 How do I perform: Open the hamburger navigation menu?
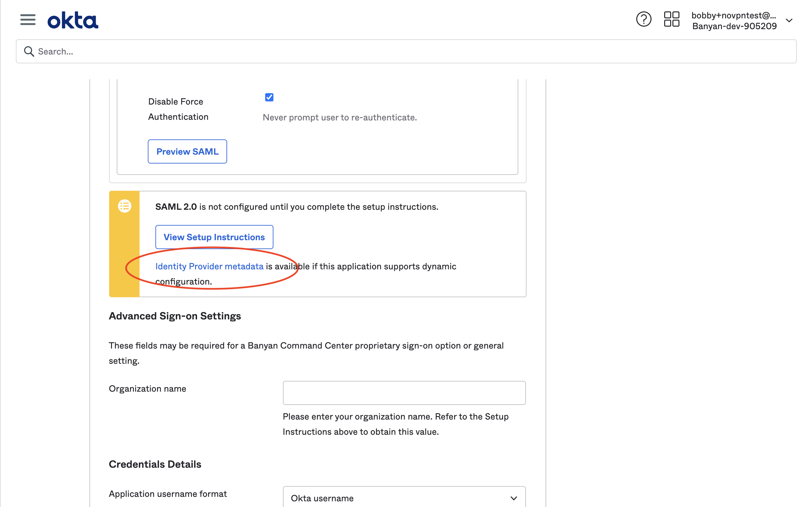click(x=28, y=20)
